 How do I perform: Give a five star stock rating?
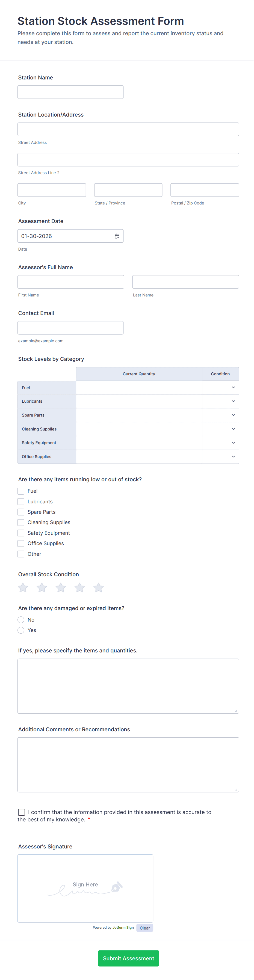tap(99, 588)
